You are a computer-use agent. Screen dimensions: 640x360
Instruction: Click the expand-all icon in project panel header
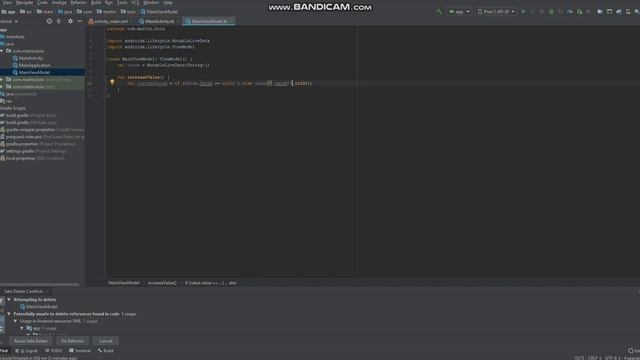point(59,21)
